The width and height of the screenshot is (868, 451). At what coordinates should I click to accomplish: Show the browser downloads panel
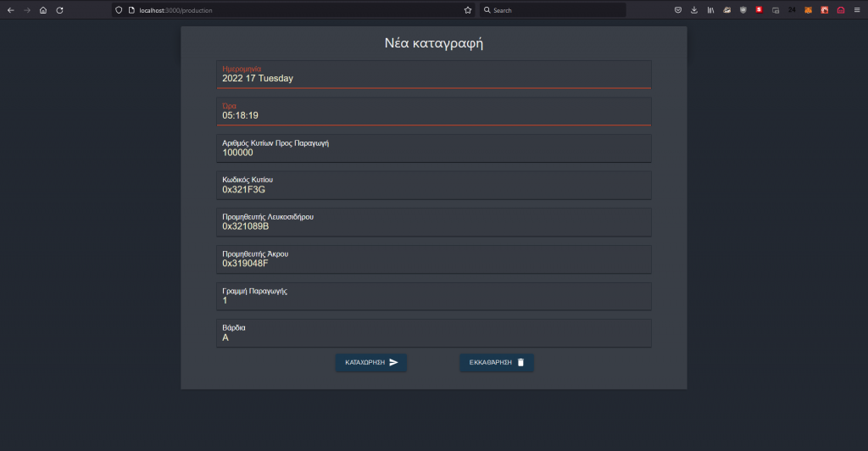point(694,10)
